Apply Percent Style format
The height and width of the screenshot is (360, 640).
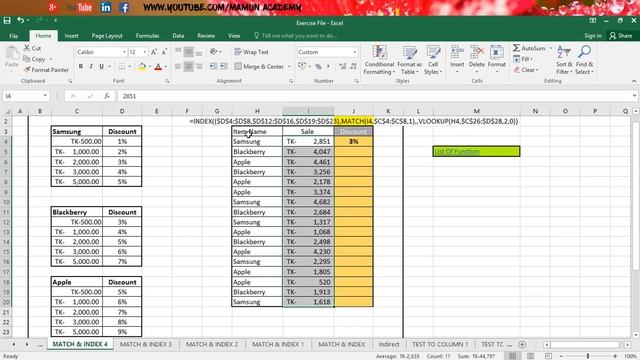pyautogui.click(x=318, y=66)
